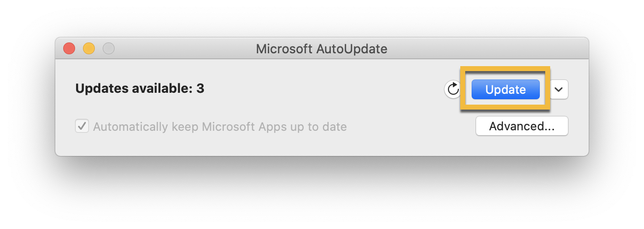This screenshot has width=644, height=229.
Task: Click the Microsoft AutoUpdate title text
Action: point(322,49)
